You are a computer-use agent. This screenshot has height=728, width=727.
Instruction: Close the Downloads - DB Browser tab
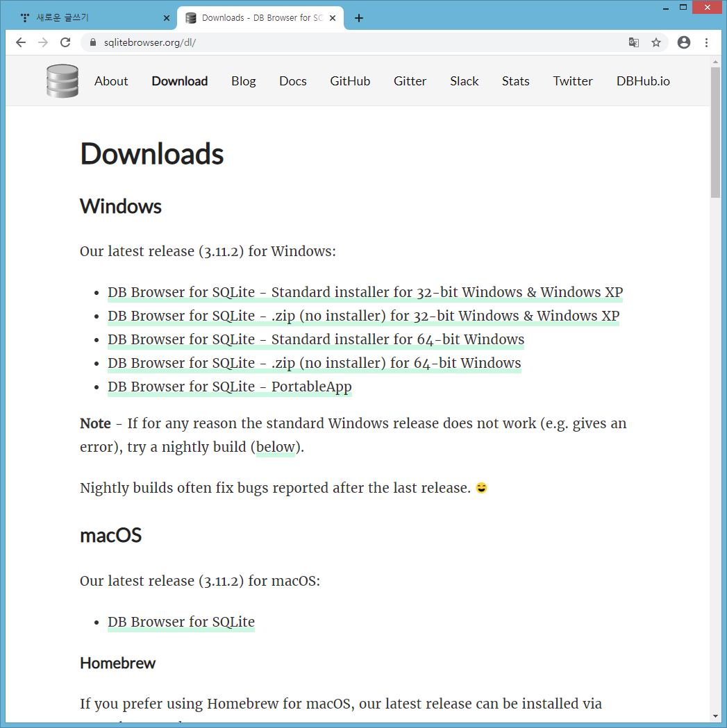point(333,18)
